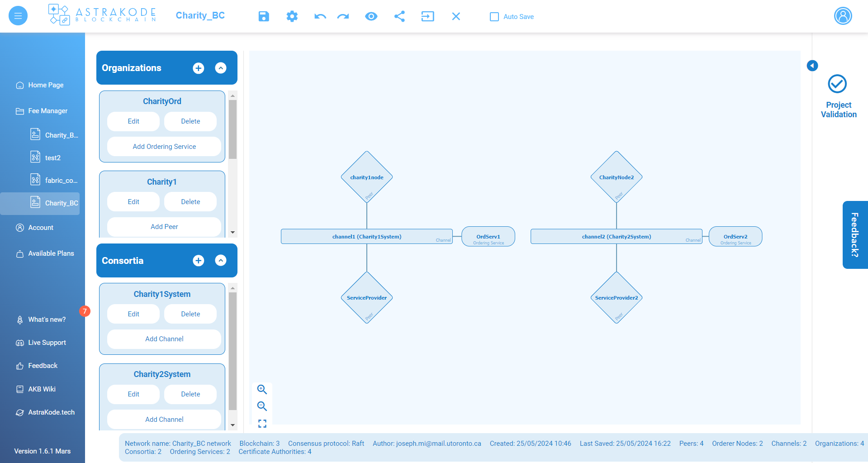The width and height of the screenshot is (868, 463).
Task: Edit the CharityOrd organization
Action: [133, 121]
